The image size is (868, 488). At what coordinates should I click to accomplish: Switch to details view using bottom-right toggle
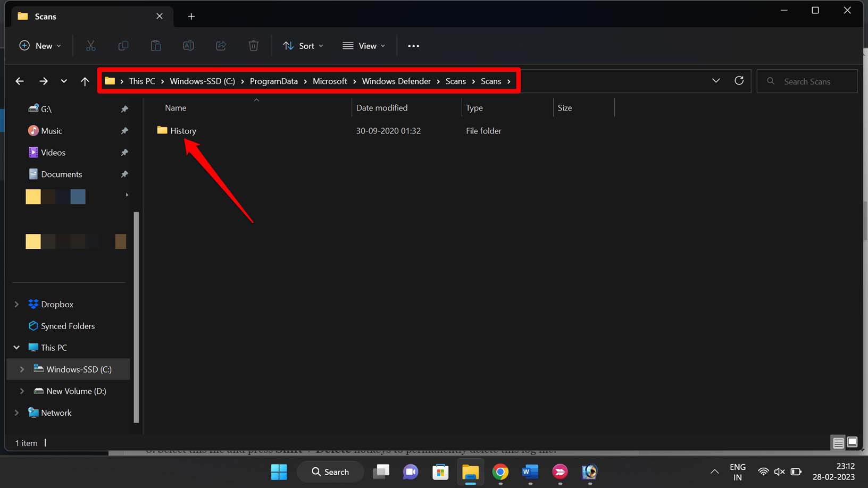(x=838, y=442)
